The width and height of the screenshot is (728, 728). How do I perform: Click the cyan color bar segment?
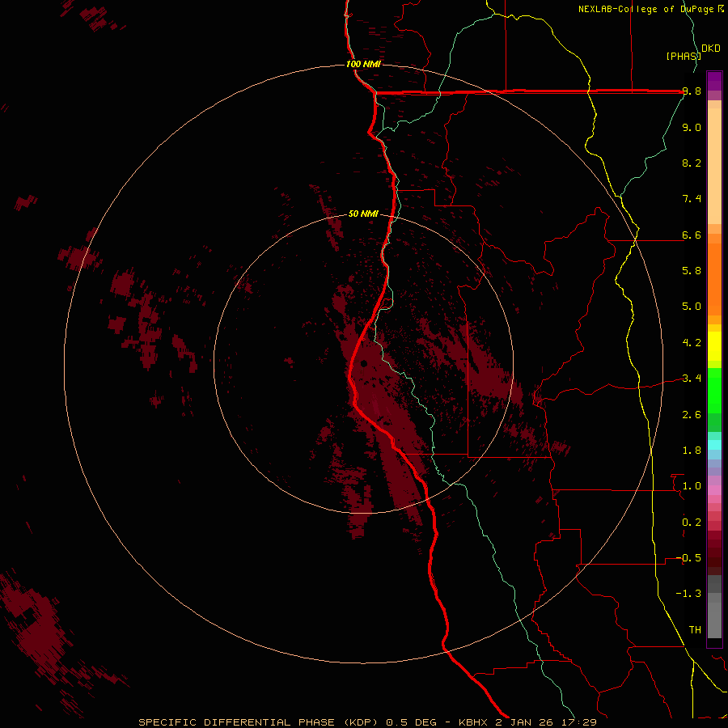tap(714, 445)
